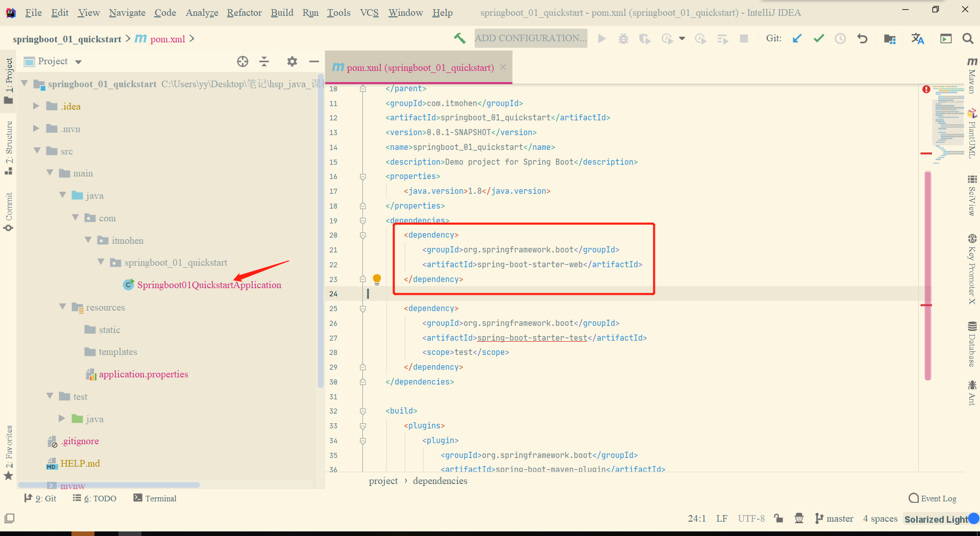Click the ADD CONFIGURATION button
980x536 pixels.
(x=531, y=38)
